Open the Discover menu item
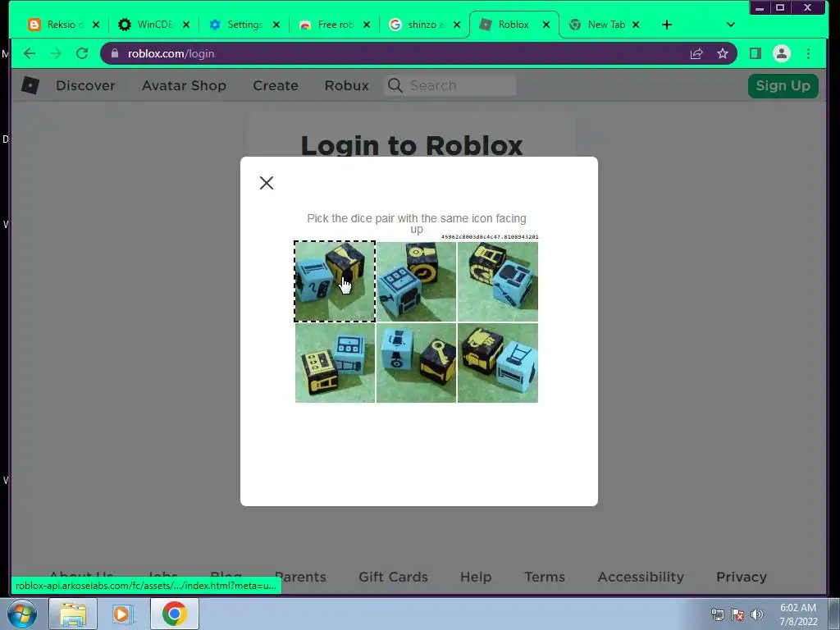 [x=85, y=85]
